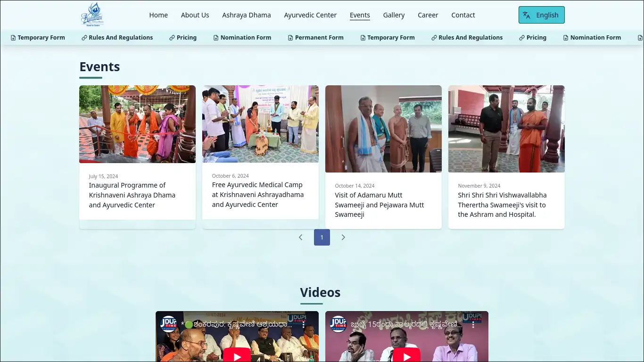Open Free Ayurvedic Medical Camp event title
The width and height of the screenshot is (644, 362).
(x=258, y=195)
